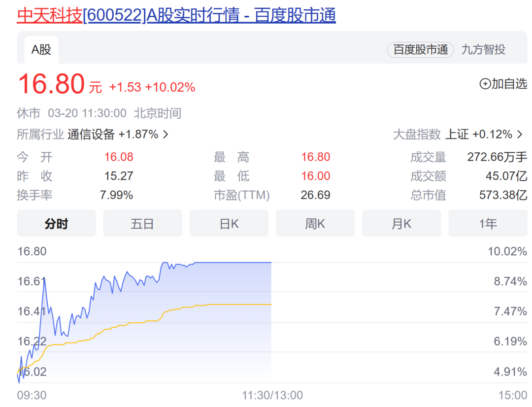This screenshot has height=407, width=532.
Task: Click time axis label 11:30/13:00
Action: tap(272, 395)
